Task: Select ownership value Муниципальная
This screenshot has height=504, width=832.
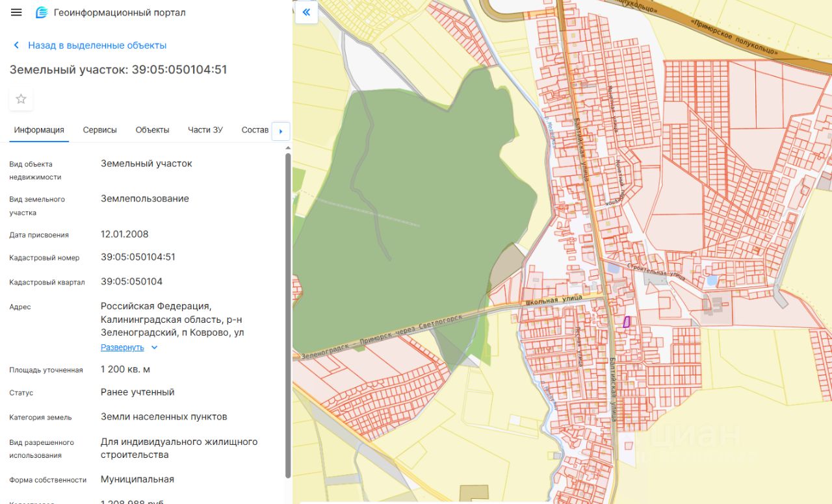Action: pos(137,479)
